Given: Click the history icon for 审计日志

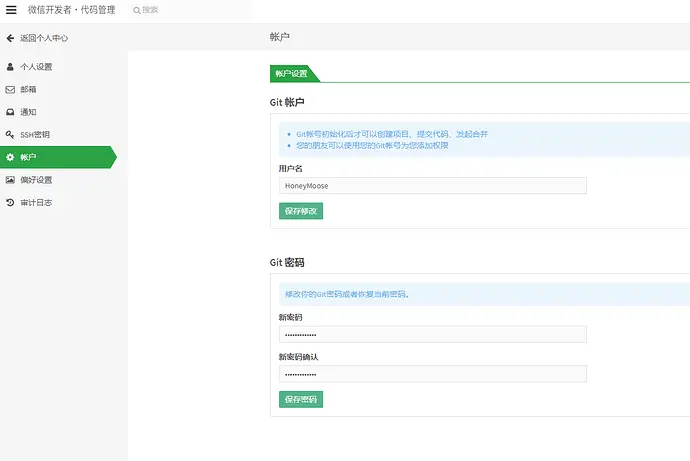Looking at the screenshot, I should 10,203.
